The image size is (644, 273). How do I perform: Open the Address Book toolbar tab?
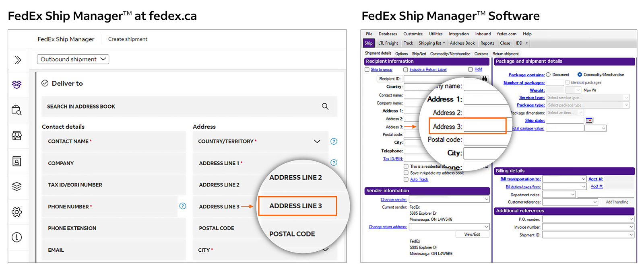(x=462, y=43)
